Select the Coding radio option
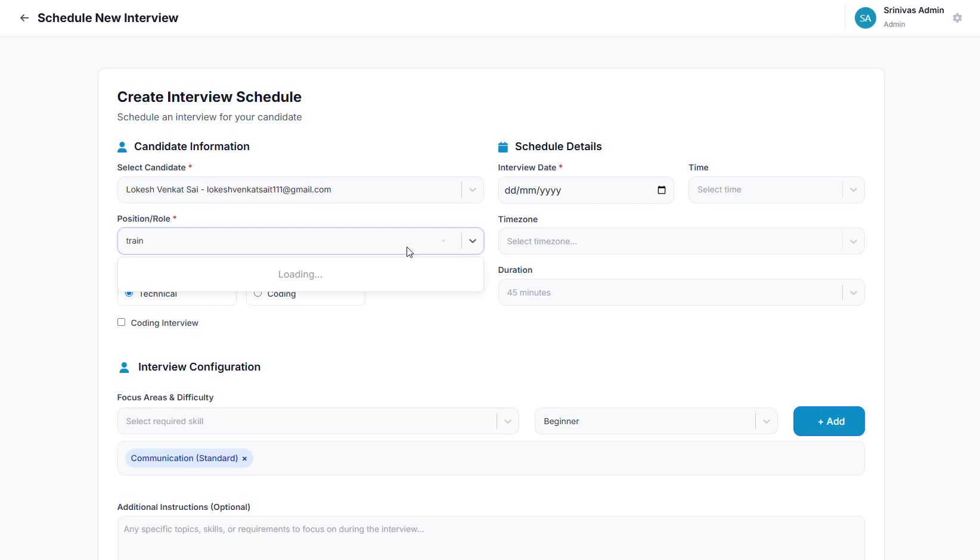This screenshot has width=980, height=560. (x=258, y=294)
